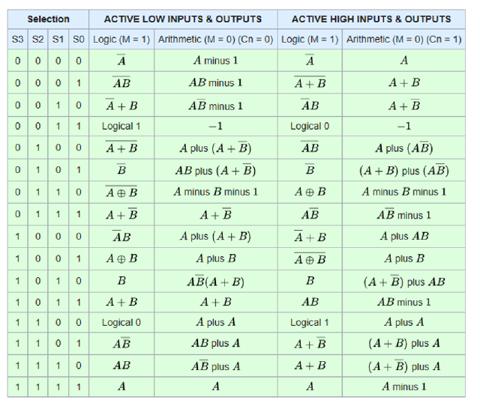The width and height of the screenshot is (480, 406).
Task: Click the 'Logical 1' cell in row 0011
Action: click(121, 126)
